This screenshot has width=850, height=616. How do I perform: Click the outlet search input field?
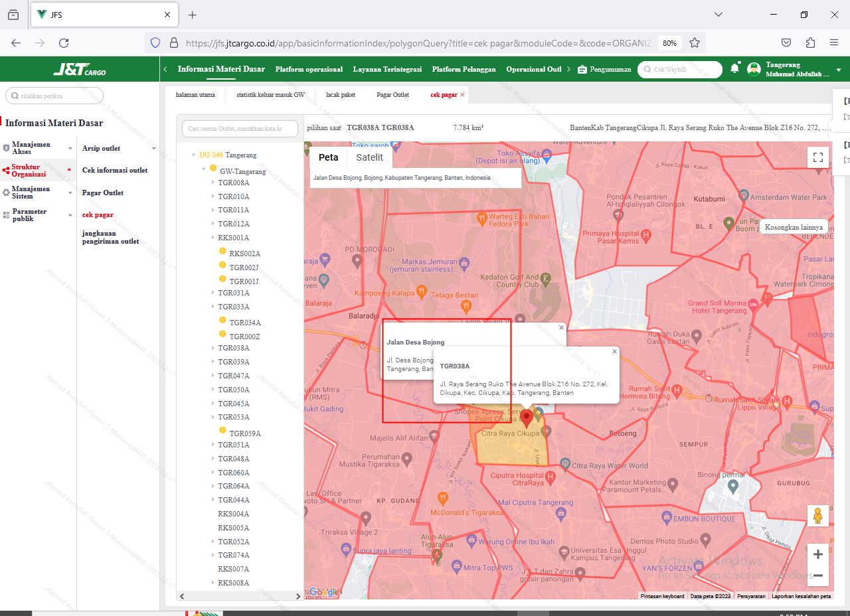pyautogui.click(x=240, y=129)
